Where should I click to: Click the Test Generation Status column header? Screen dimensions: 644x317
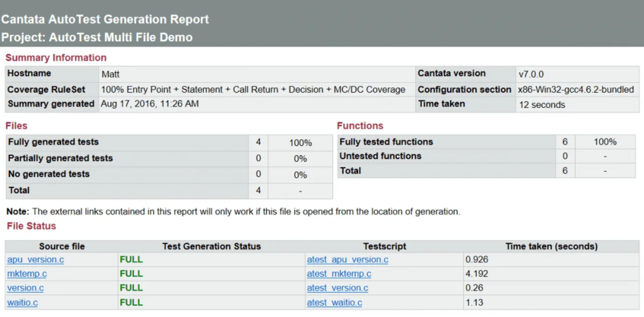(211, 247)
